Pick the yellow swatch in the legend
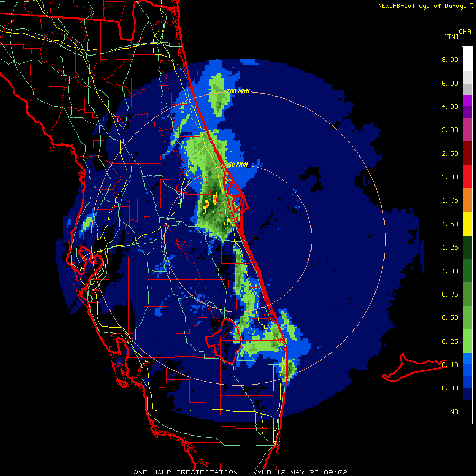476x476 pixels. coord(467,224)
